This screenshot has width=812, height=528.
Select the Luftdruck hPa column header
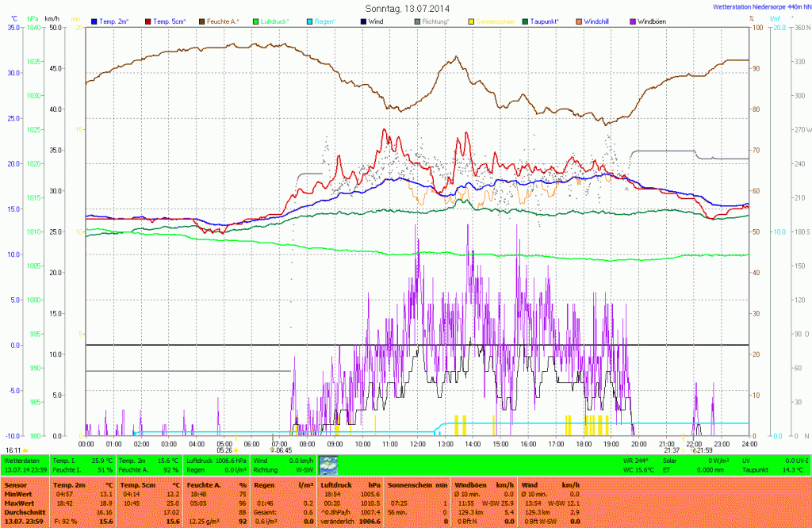pos(346,483)
